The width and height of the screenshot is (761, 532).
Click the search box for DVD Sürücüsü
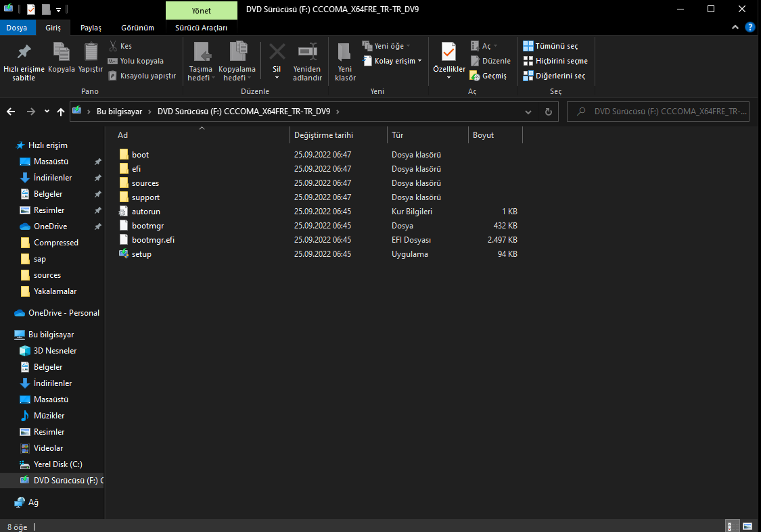click(658, 112)
